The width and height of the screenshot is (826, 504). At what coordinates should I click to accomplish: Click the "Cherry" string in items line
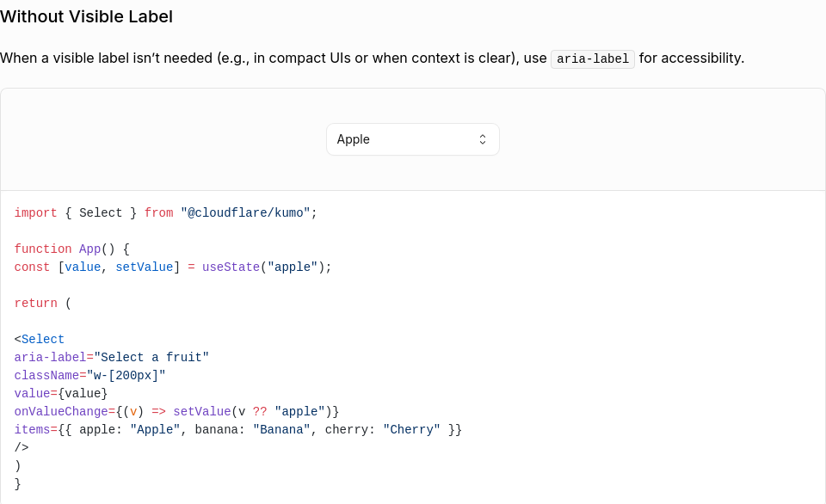411,429
